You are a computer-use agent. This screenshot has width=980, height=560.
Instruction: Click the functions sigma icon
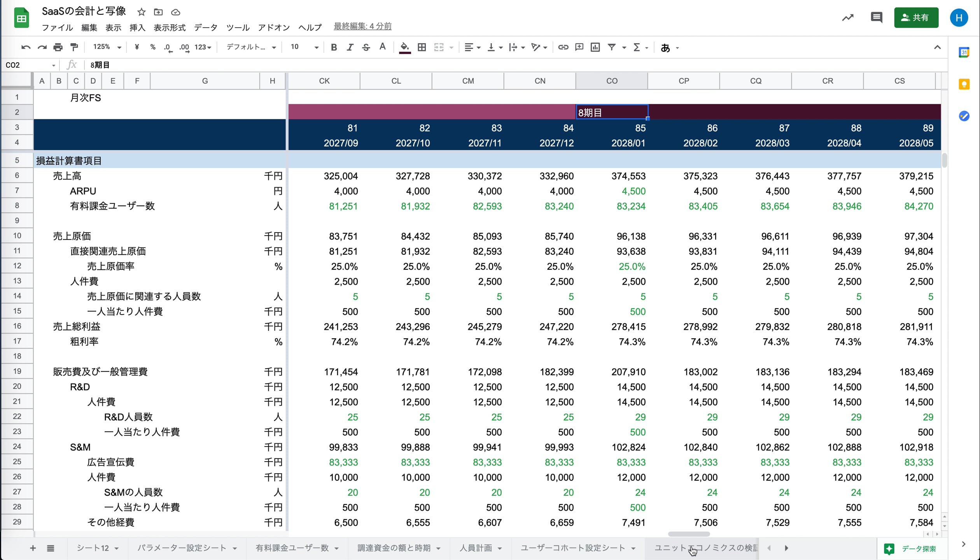[x=636, y=47]
